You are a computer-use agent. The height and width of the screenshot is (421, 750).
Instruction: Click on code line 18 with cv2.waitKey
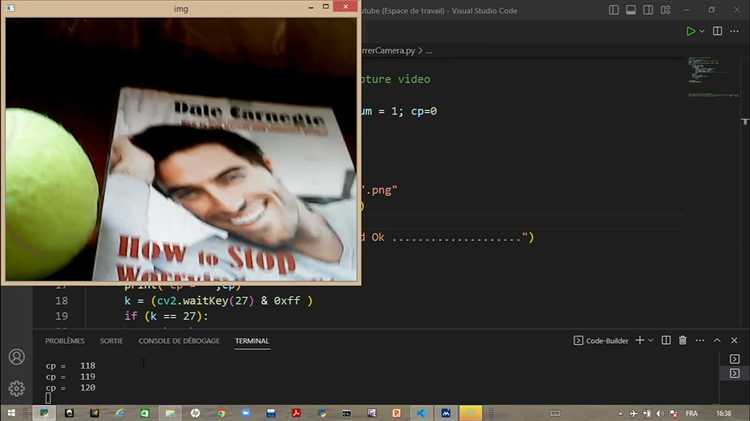(x=218, y=300)
